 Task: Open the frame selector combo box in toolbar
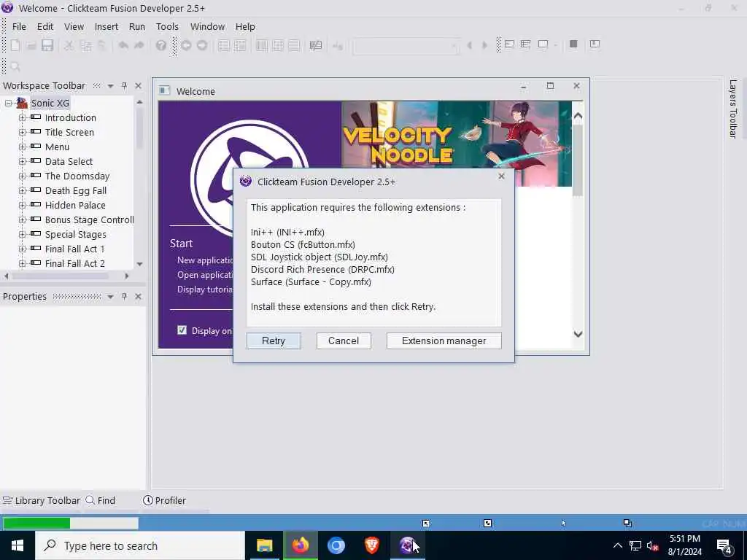pyautogui.click(x=406, y=46)
